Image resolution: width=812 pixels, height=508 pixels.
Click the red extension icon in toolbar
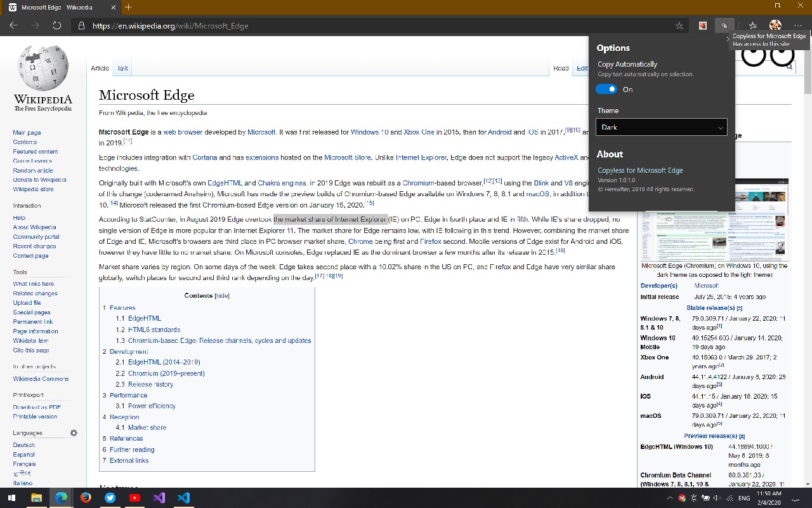click(x=702, y=25)
